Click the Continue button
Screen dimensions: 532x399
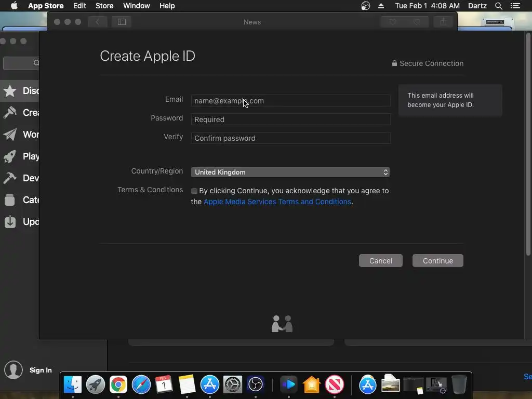(437, 261)
